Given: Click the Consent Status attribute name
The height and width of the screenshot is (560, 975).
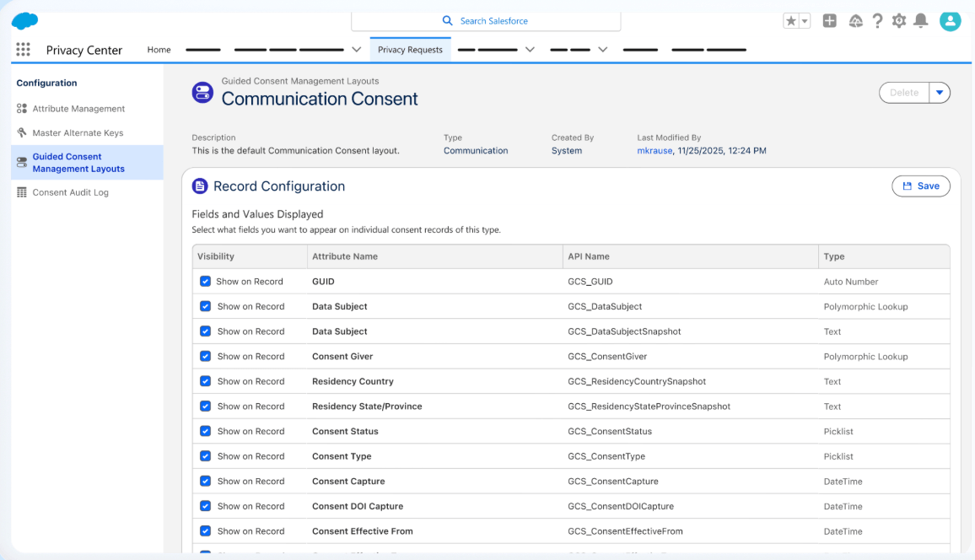Looking at the screenshot, I should [x=345, y=431].
